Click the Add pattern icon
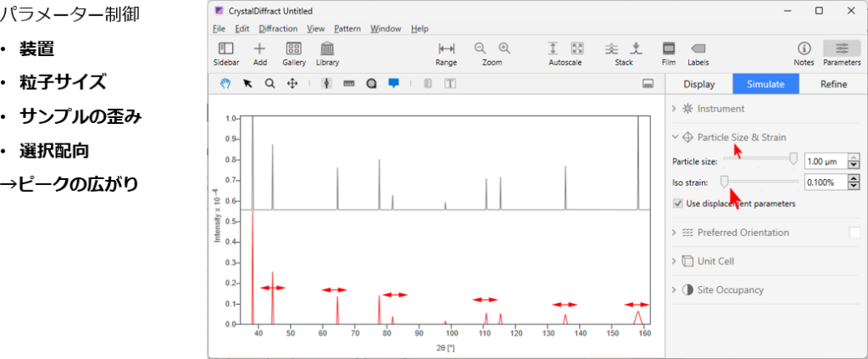 (260, 49)
